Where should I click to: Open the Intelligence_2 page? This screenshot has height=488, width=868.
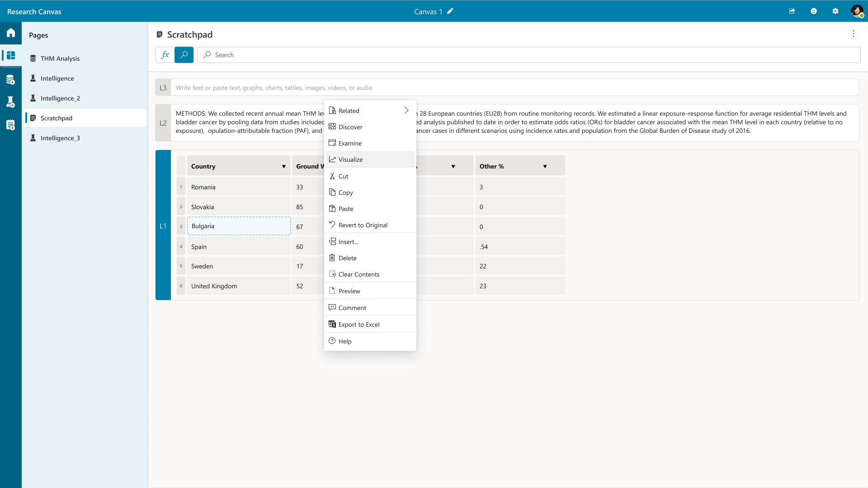[x=60, y=98]
